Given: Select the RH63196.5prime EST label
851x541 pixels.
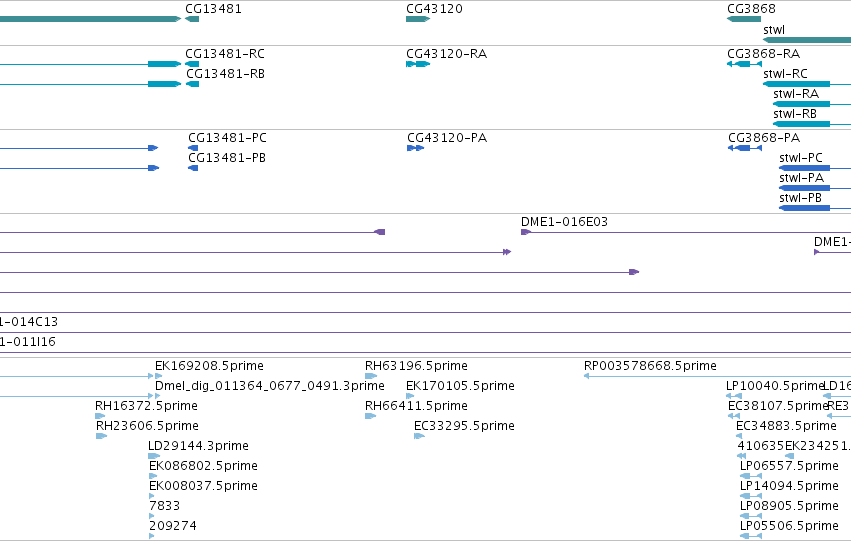Looking at the screenshot, I should click(x=416, y=366).
